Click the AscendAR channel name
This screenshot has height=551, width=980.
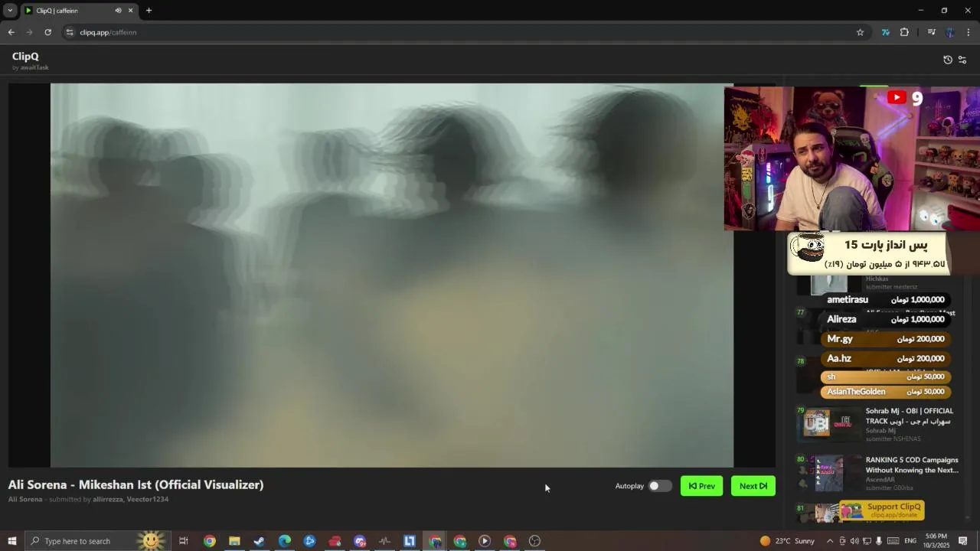pyautogui.click(x=881, y=480)
